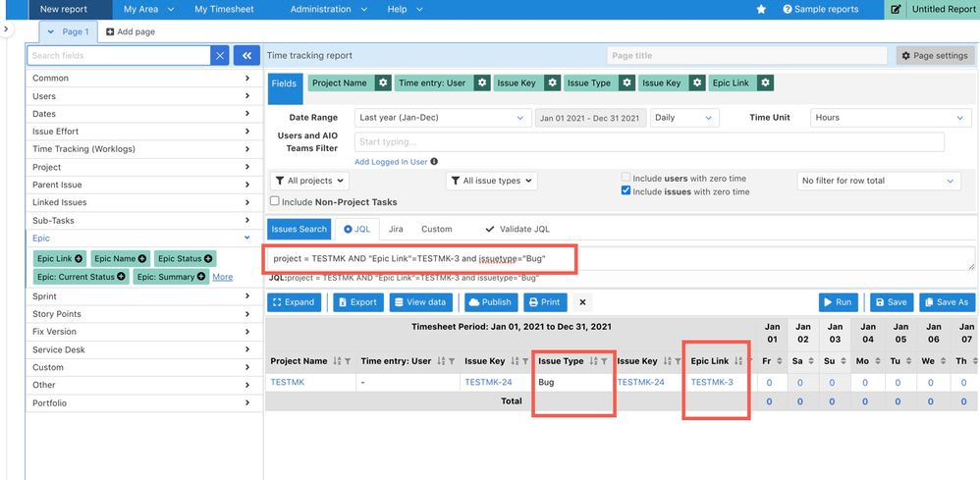Open the All projects filter dropdown

(310, 181)
